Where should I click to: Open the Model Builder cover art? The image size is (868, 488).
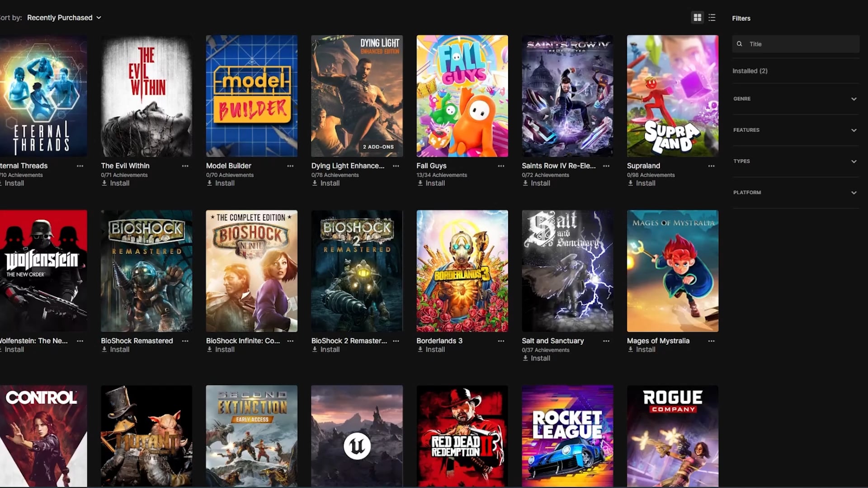[x=252, y=96]
